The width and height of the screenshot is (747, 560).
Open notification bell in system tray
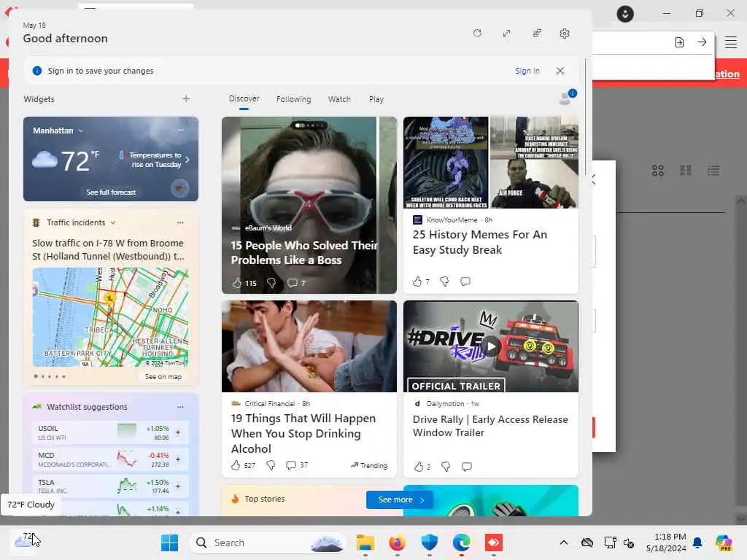(x=697, y=542)
